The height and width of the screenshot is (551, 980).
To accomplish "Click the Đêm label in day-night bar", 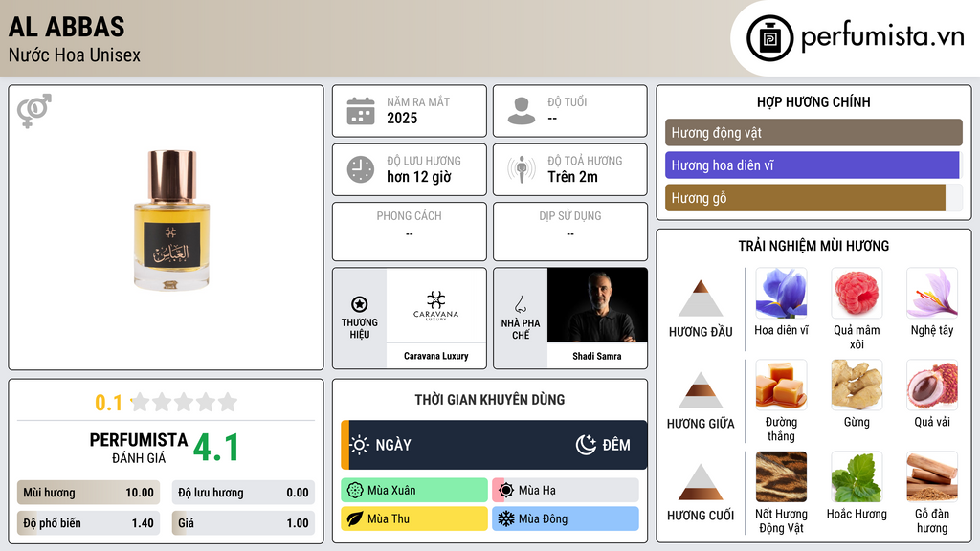I will pos(616,445).
